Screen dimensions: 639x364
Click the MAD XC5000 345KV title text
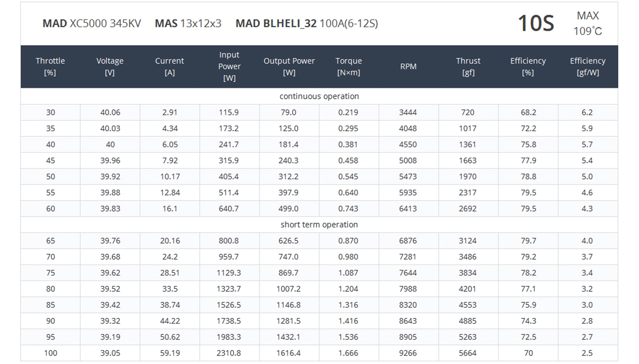pyautogui.click(x=92, y=24)
